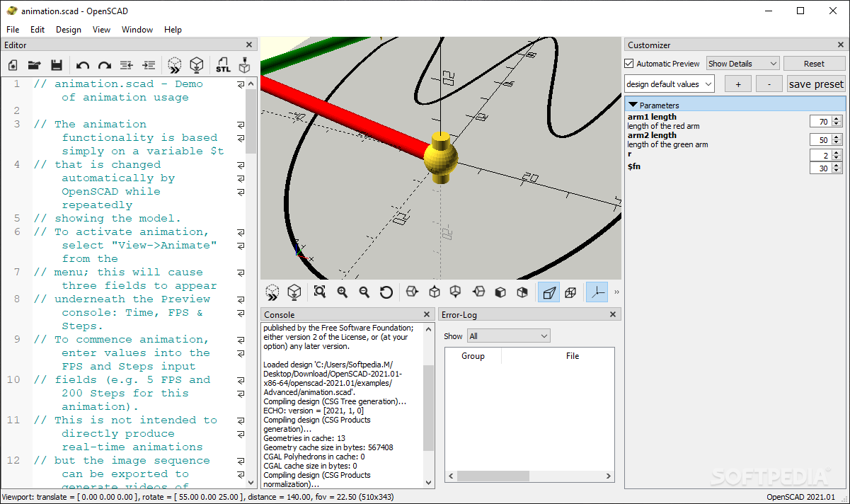Click the $fn spinbox arrows
Screen dimensions: 850x504
click(x=837, y=168)
